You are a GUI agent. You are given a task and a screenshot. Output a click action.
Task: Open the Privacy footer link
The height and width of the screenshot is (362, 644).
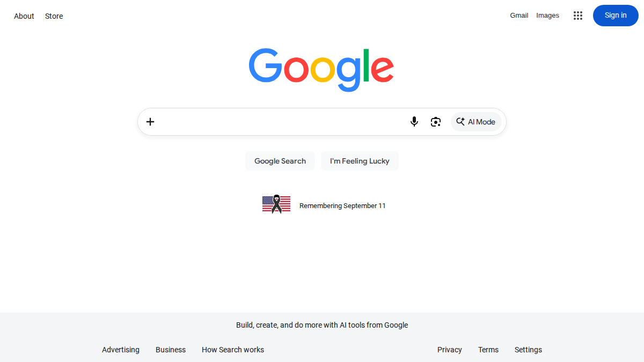[450, 350]
